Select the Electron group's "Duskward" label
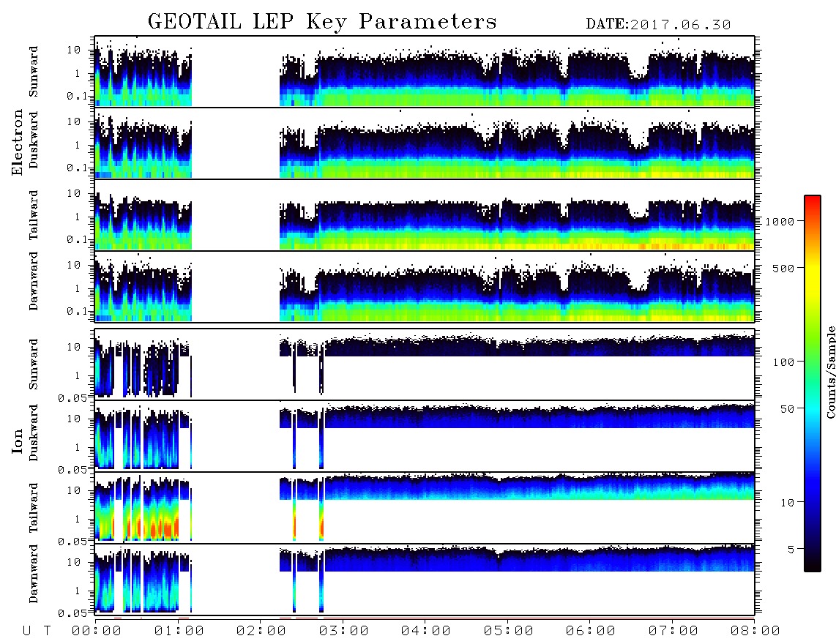 [x=34, y=140]
